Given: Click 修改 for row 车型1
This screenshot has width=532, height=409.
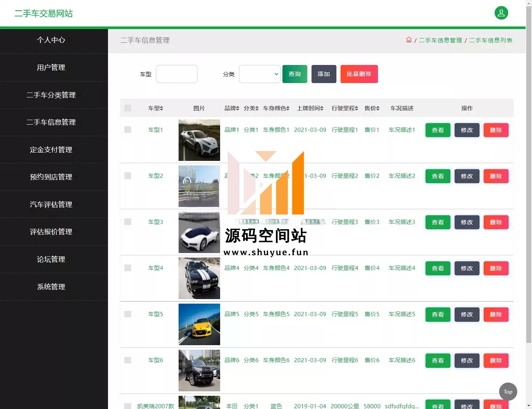Looking at the screenshot, I should pos(467,130).
